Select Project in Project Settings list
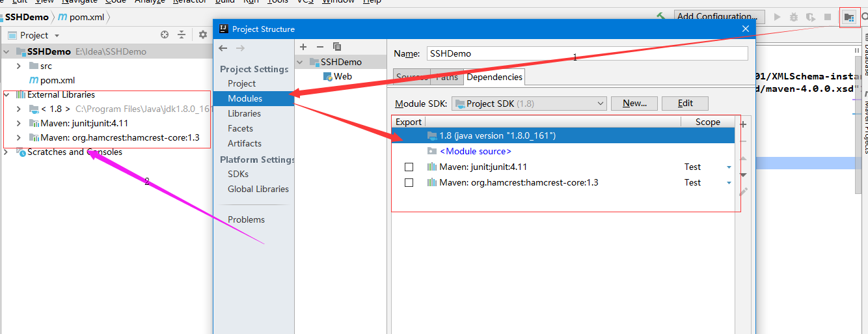The height and width of the screenshot is (334, 868). 241,83
